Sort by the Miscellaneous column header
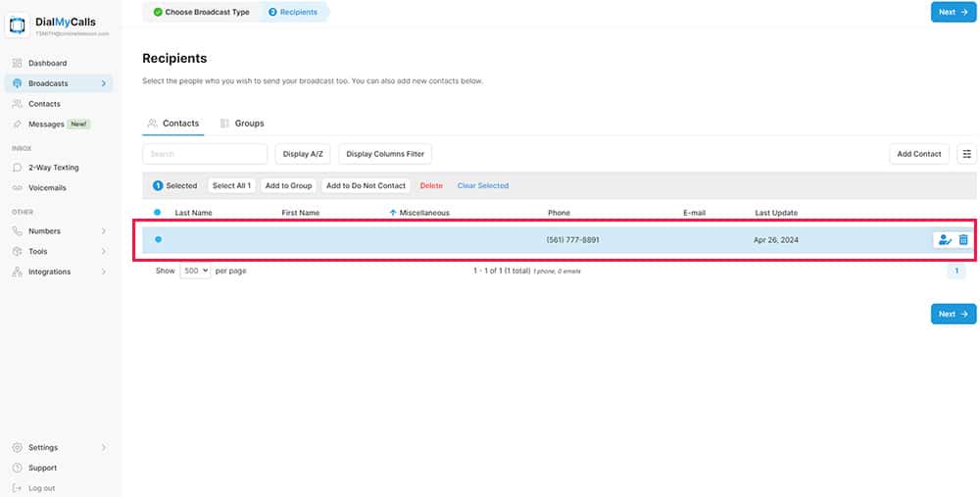This screenshot has height=497, width=980. click(423, 213)
